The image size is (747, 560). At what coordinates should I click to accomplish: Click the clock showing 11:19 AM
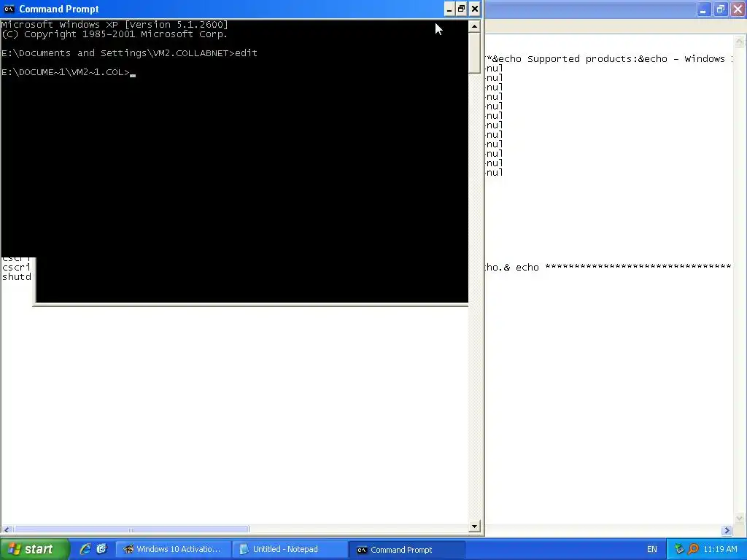[720, 550]
